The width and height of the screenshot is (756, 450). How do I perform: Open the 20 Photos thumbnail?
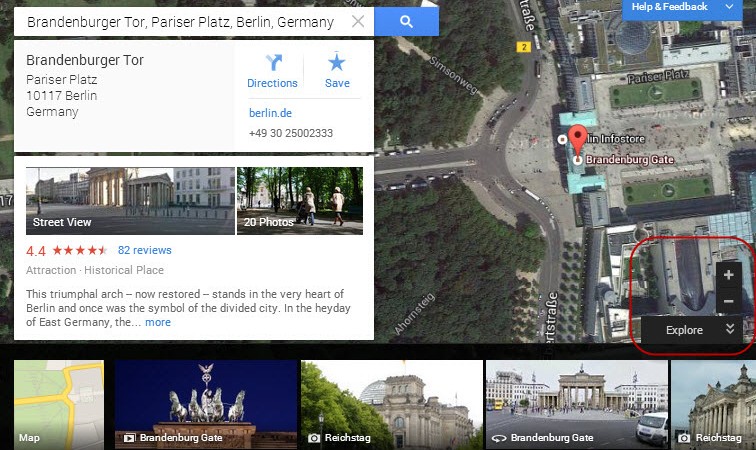coord(300,201)
